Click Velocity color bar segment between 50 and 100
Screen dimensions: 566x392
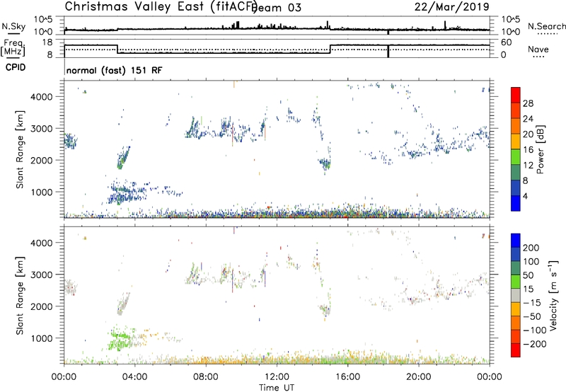[516, 268]
